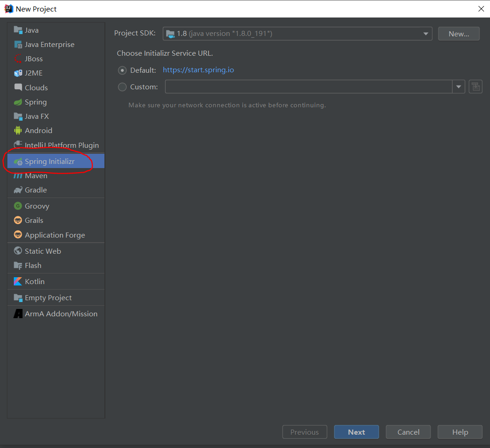The height and width of the screenshot is (448, 490).
Task: Click the Maven icon
Action: click(18, 176)
